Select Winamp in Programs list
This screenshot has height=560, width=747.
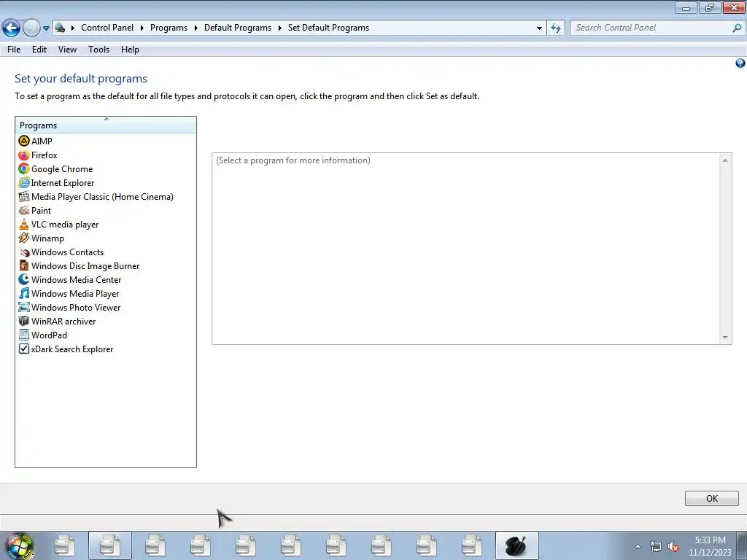[47, 238]
